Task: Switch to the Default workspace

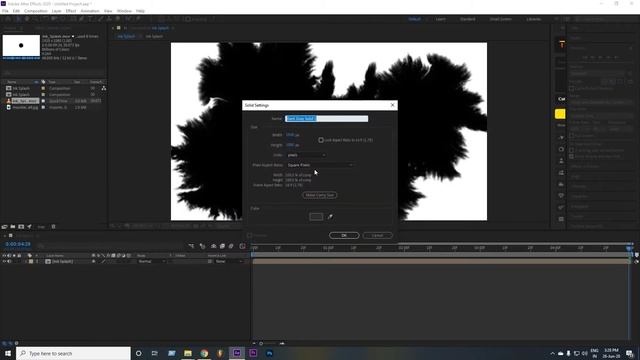Action: coord(414,19)
